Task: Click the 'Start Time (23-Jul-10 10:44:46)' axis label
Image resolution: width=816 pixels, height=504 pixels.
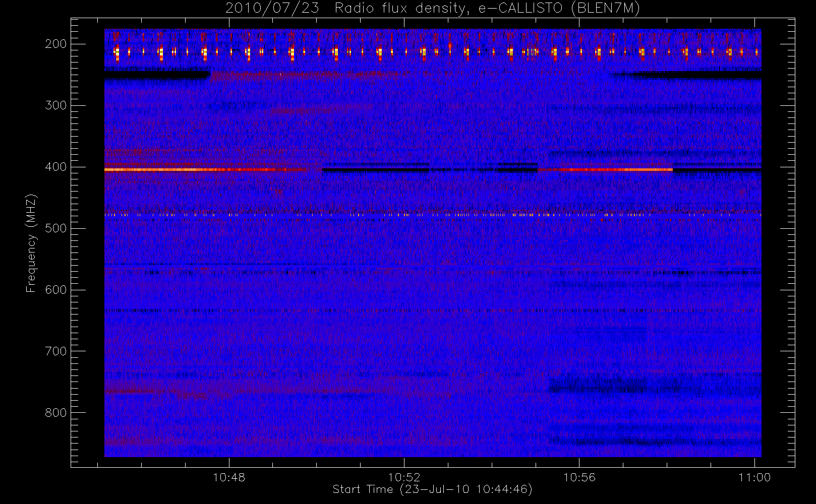Action: (433, 489)
